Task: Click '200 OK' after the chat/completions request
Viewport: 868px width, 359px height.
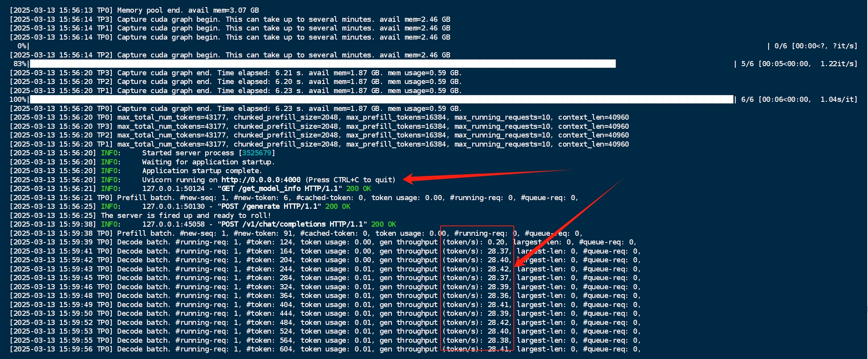Action: (x=383, y=224)
